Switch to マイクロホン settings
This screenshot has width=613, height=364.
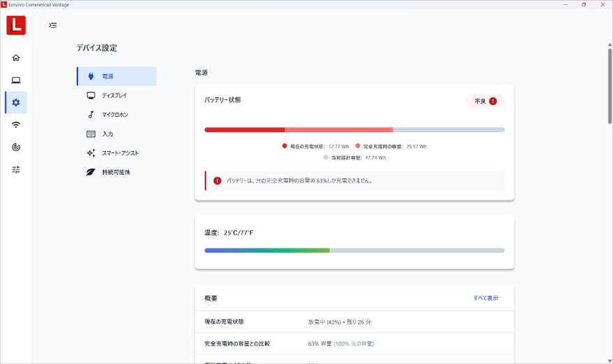tap(116, 114)
